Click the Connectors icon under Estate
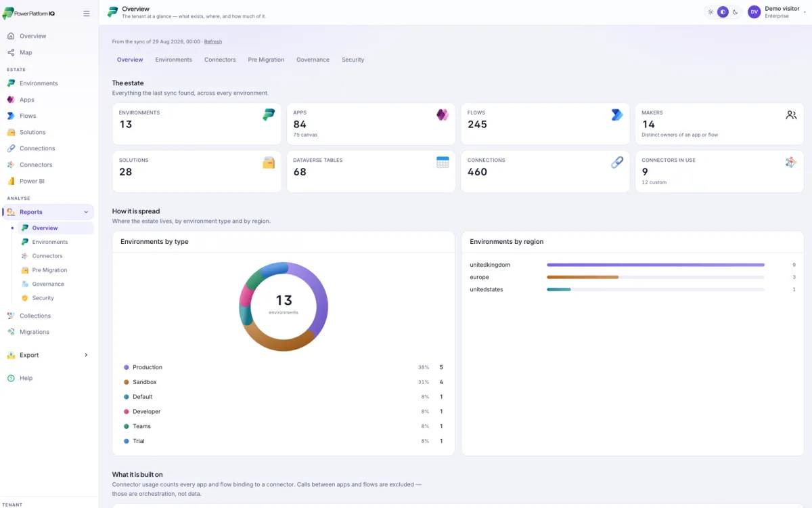The height and width of the screenshot is (508, 812). 11,165
